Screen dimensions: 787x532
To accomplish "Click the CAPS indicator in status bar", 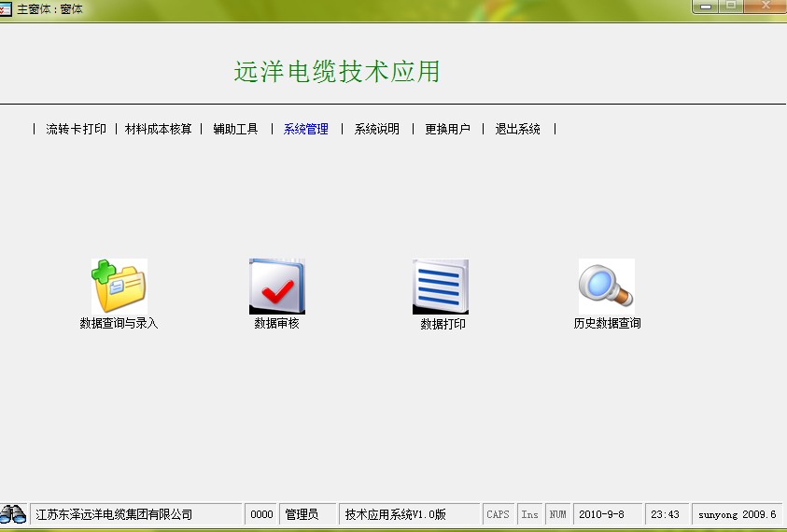I will pyautogui.click(x=499, y=514).
